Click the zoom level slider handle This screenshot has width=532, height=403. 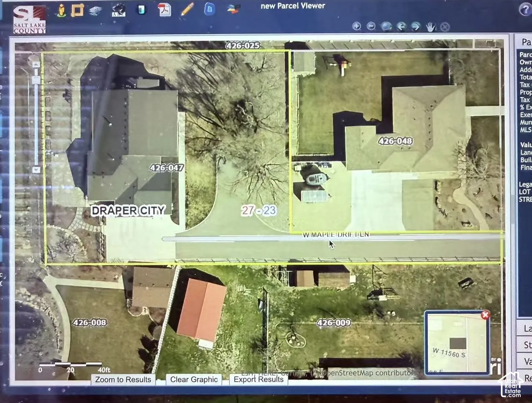(36, 80)
